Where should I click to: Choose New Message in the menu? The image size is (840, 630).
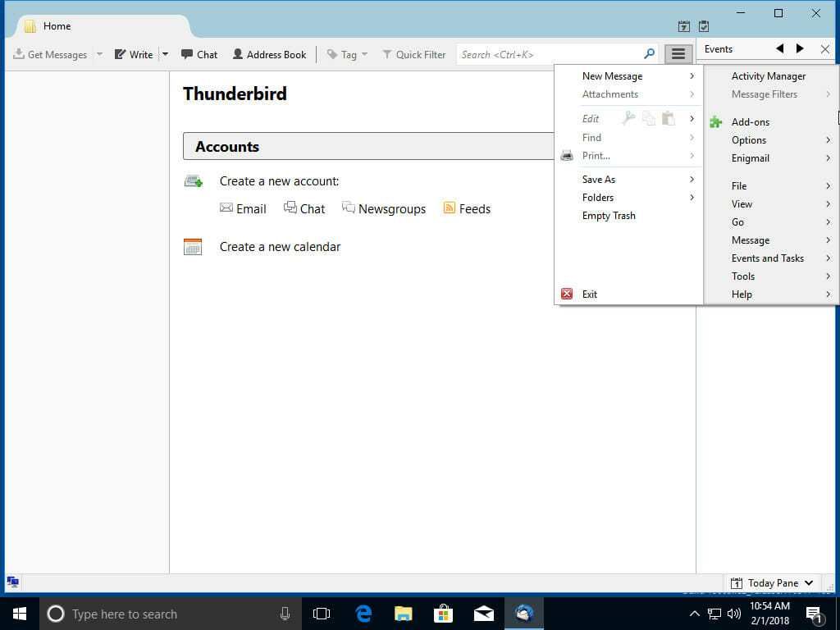612,75
